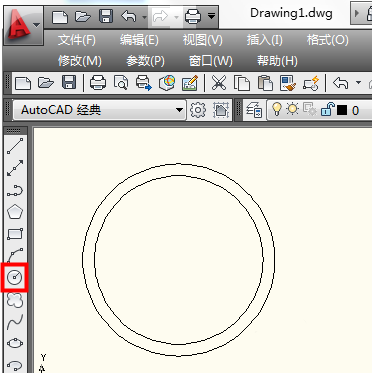The height and width of the screenshot is (373, 372).
Task: Expand quick access toolbar customization arrow
Action: tap(211, 16)
